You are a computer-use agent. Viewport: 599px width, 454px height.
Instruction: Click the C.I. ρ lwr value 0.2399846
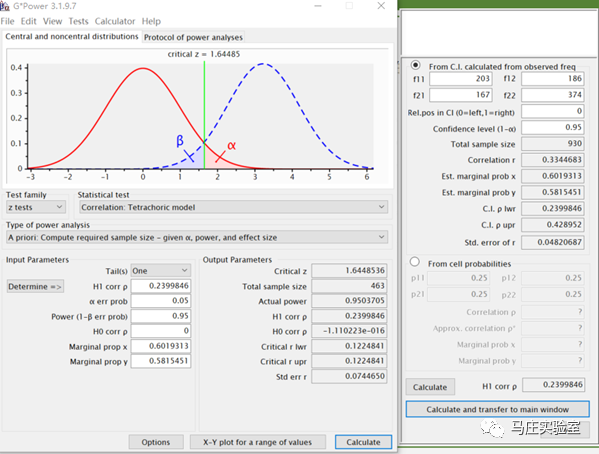click(553, 209)
